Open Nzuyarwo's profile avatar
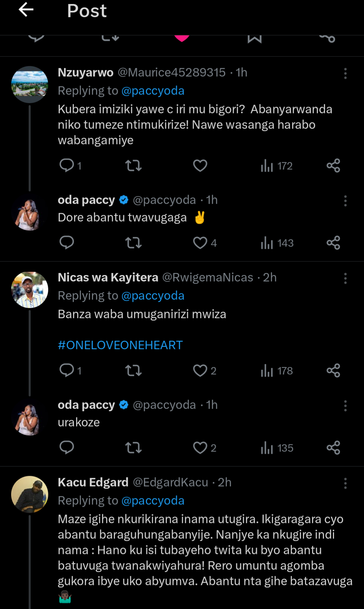The height and width of the screenshot is (609, 364). (30, 84)
